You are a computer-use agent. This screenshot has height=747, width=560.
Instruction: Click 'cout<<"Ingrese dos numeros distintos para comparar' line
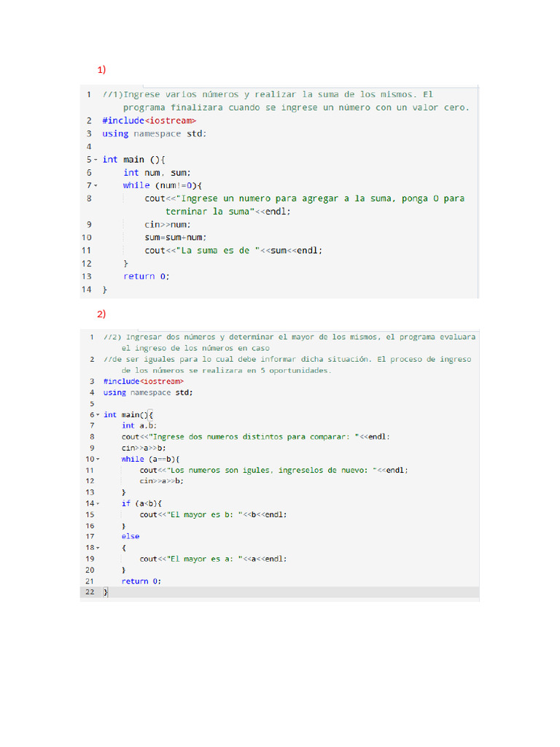(256, 437)
